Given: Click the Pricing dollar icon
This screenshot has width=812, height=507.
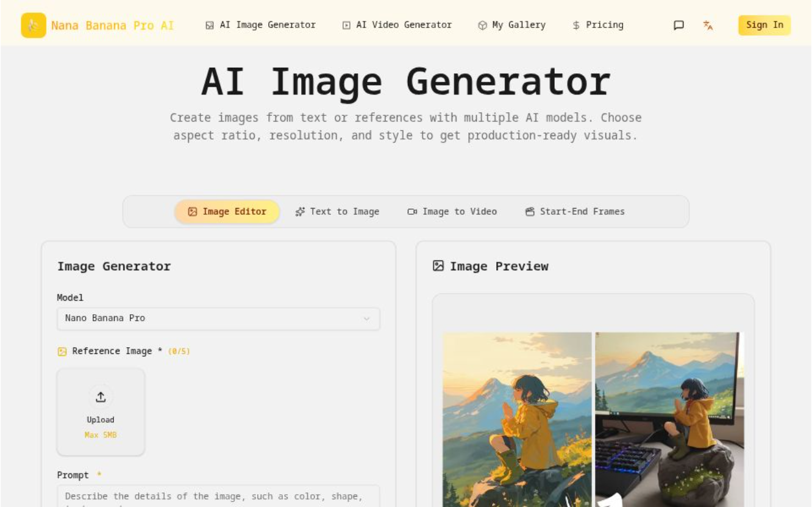Looking at the screenshot, I should click(x=576, y=26).
